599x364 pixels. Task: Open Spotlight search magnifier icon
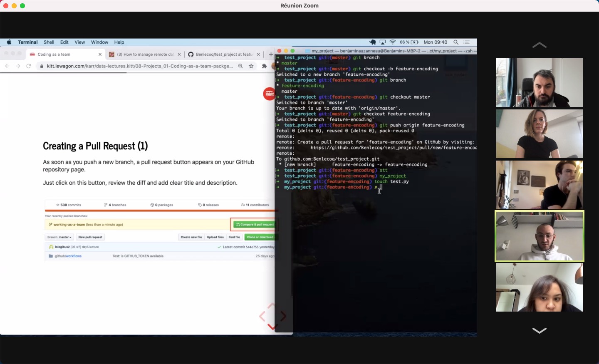(456, 42)
